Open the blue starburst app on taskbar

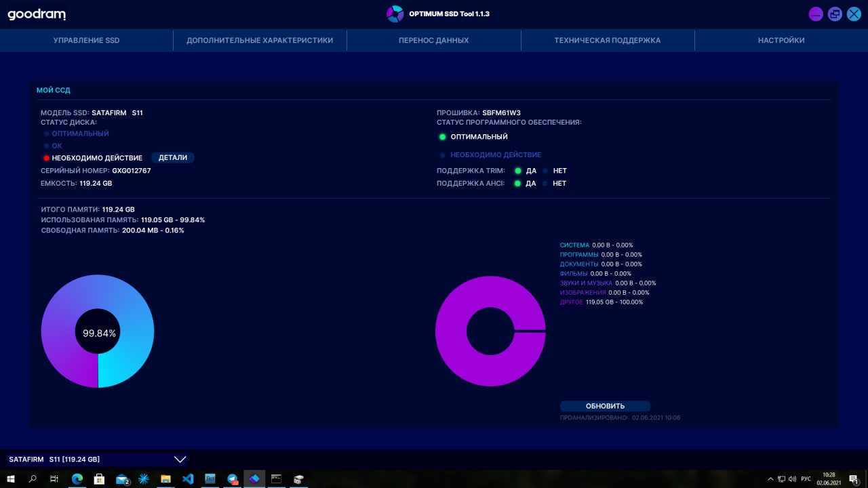pos(144,479)
